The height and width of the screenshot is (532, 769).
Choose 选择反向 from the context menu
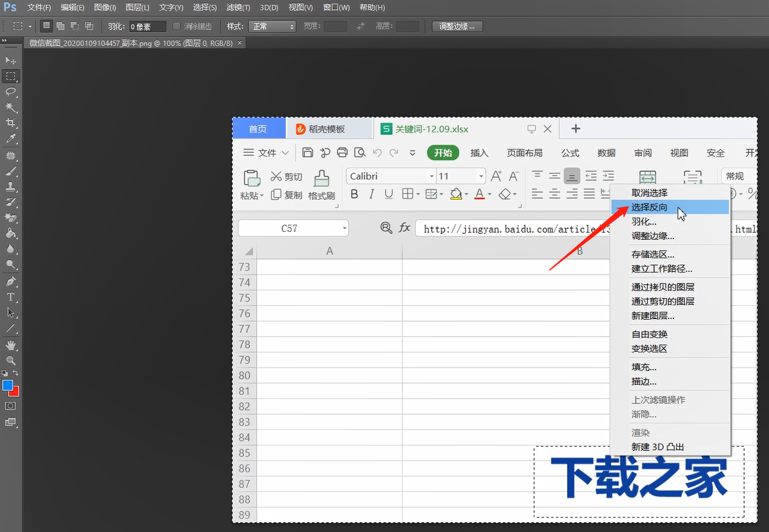point(650,207)
